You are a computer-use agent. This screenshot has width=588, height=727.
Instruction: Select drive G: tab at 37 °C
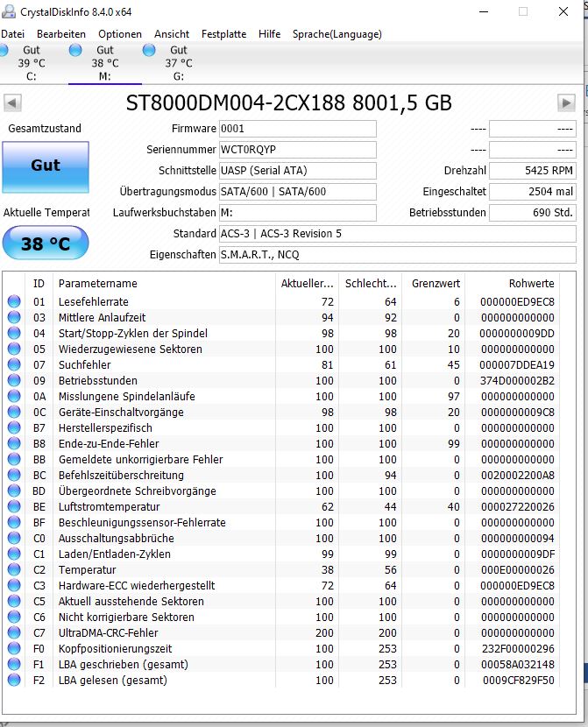pos(179,63)
